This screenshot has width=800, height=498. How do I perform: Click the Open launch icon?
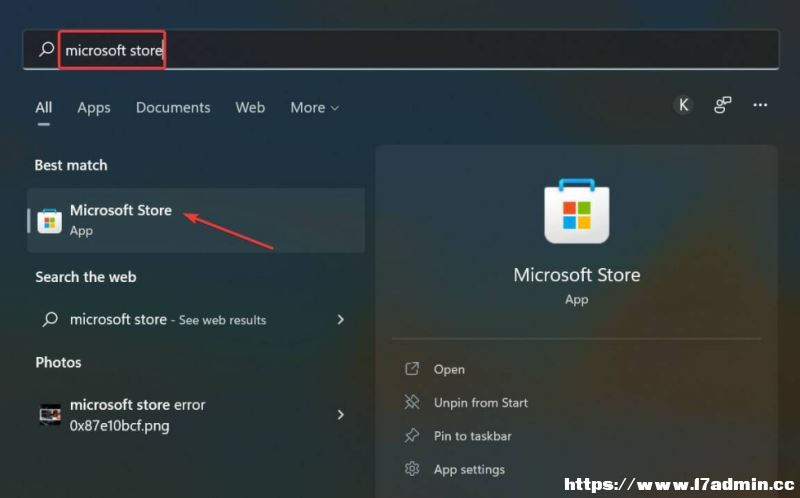(x=412, y=369)
